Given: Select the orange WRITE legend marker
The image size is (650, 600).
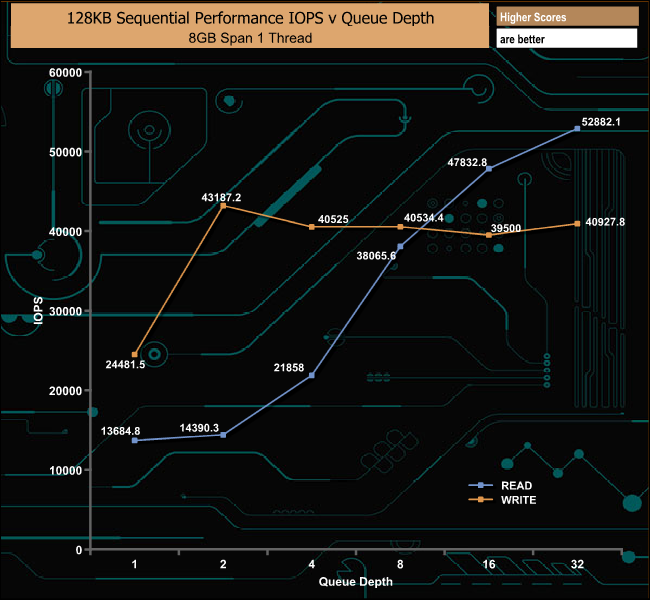Looking at the screenshot, I should pyautogui.click(x=480, y=500).
